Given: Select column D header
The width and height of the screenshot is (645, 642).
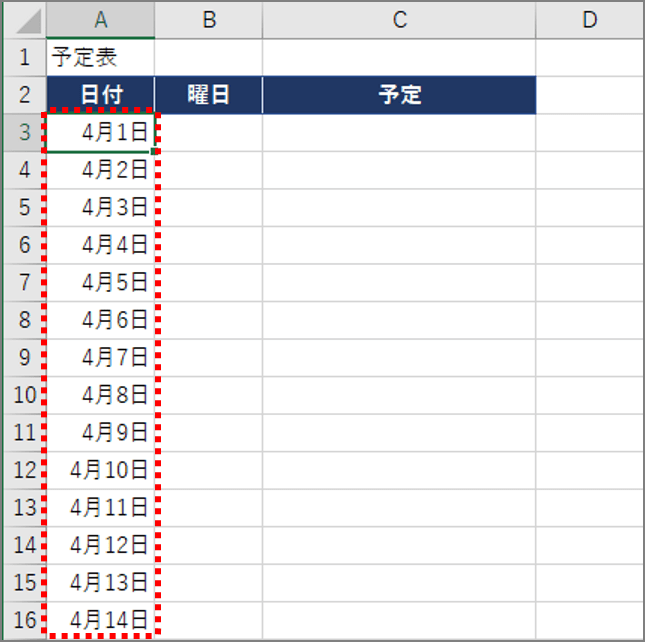Looking at the screenshot, I should [590, 20].
